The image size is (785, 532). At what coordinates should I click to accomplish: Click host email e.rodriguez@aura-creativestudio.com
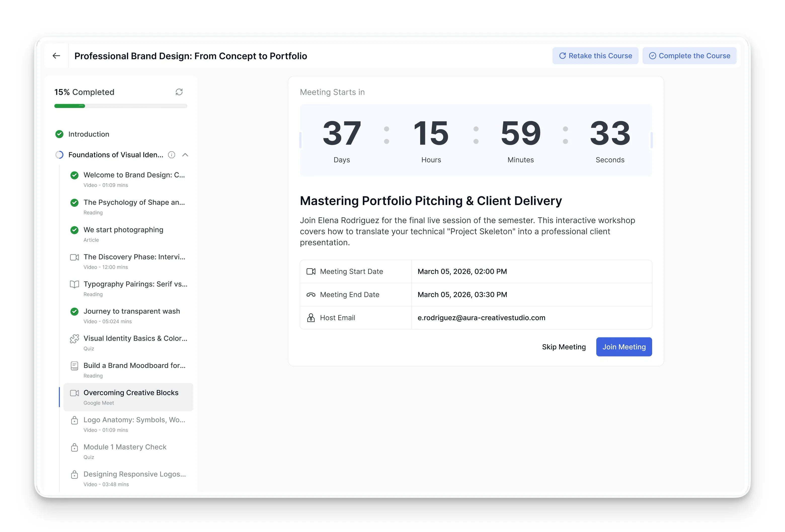(x=481, y=318)
